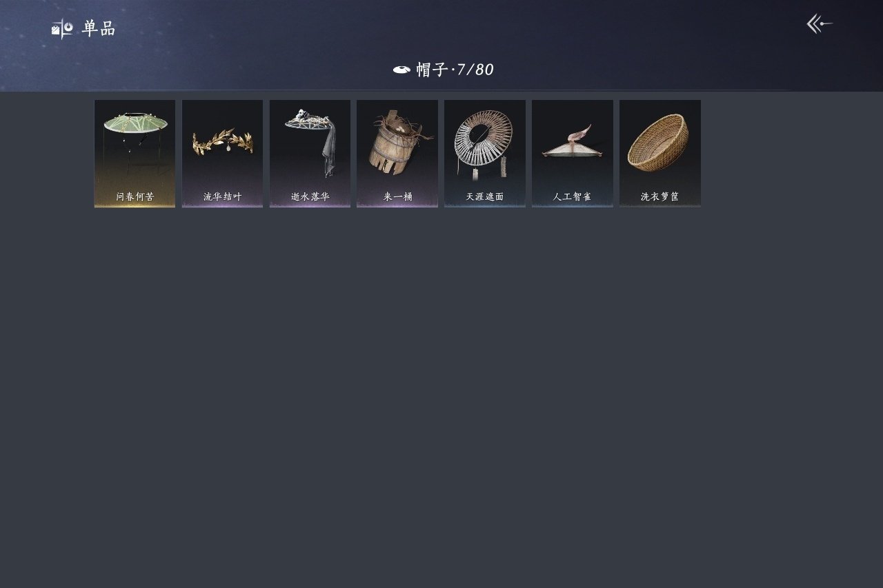Click the 7/80 collection counter
883x588 pixels.
coord(475,70)
